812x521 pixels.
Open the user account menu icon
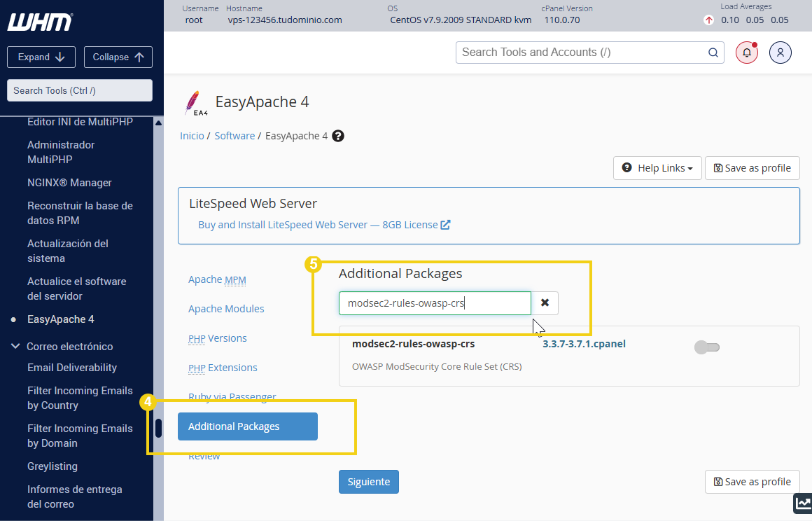780,53
